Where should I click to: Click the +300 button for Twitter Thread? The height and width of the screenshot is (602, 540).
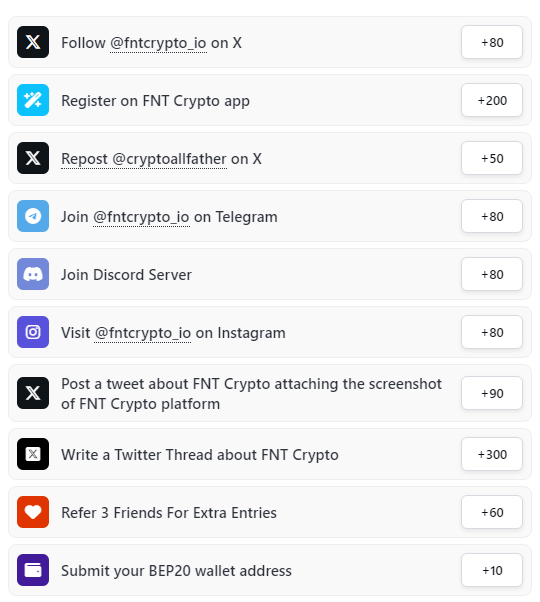492,454
